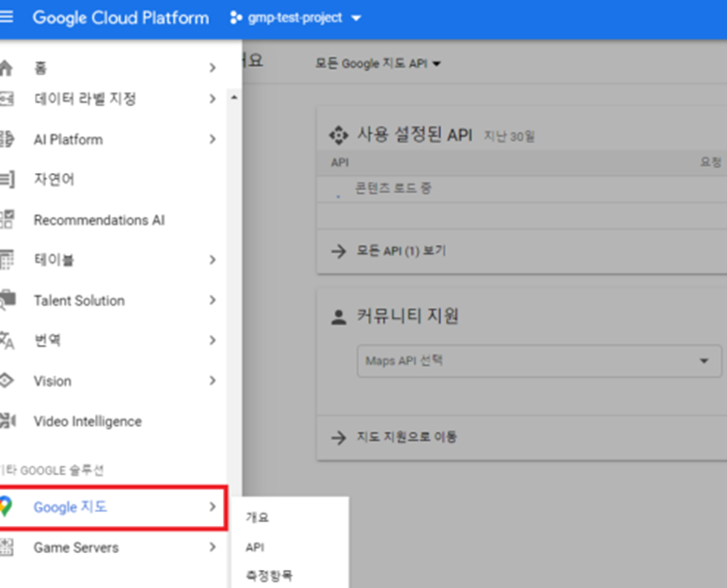Click the Recommendations AI icon
This screenshot has width=727, height=588.
pyautogui.click(x=7, y=219)
